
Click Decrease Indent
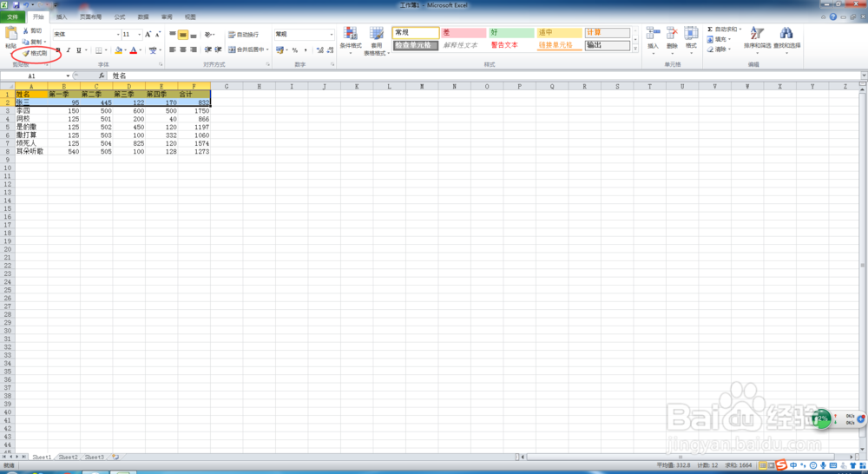208,49
